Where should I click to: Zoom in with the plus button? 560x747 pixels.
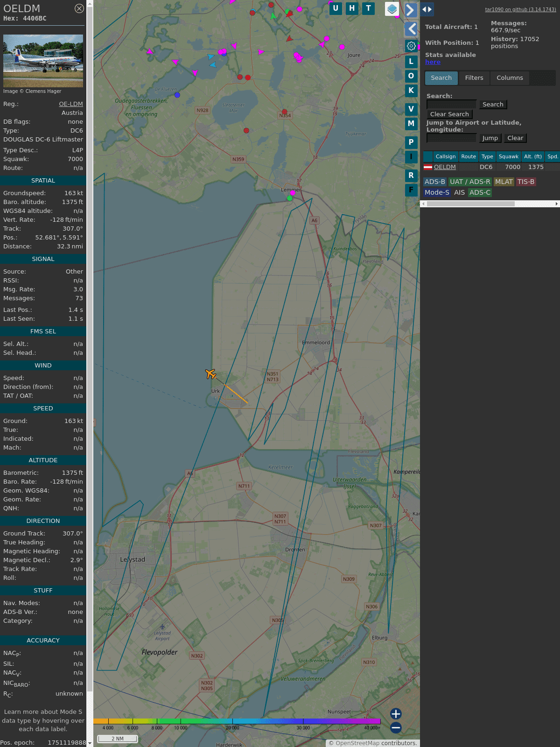[396, 713]
